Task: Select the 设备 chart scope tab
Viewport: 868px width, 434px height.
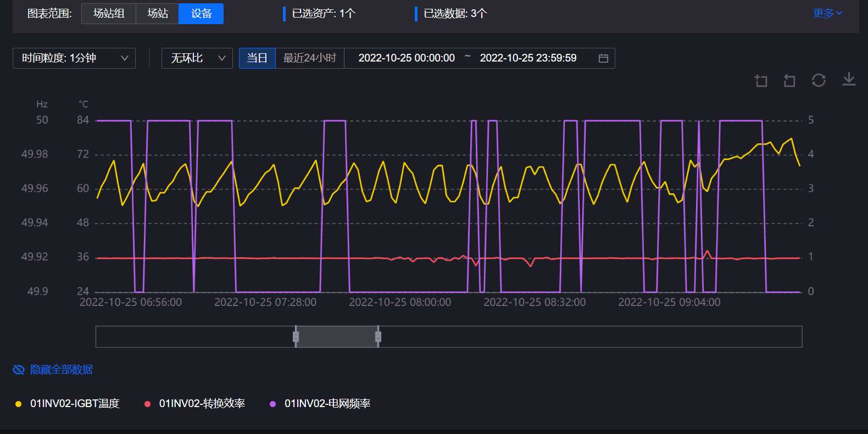Action: (201, 14)
